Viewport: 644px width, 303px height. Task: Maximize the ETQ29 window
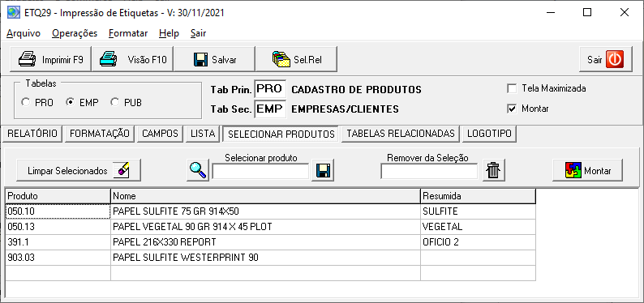pyautogui.click(x=587, y=12)
